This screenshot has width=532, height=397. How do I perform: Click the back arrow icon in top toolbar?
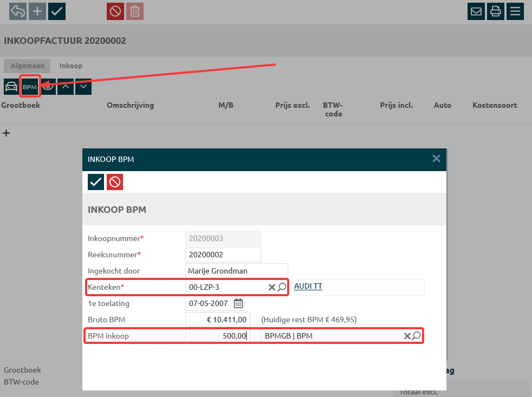[x=18, y=11]
